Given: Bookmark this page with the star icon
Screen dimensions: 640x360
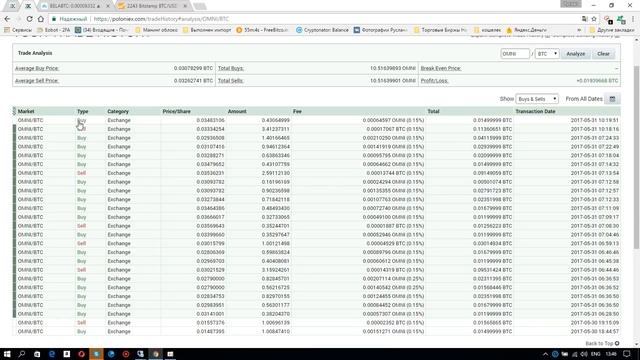Looking at the screenshot, I should (x=594, y=19).
